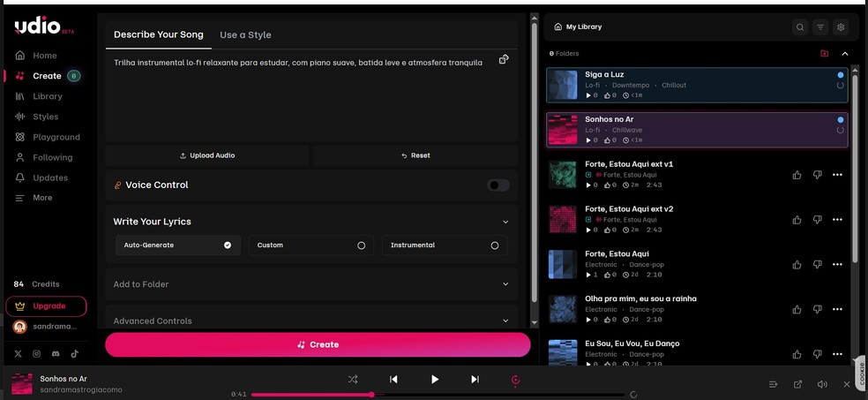Collapse the Write Your Lyrics section
Viewport: 868px width, 400px height.
click(x=505, y=222)
